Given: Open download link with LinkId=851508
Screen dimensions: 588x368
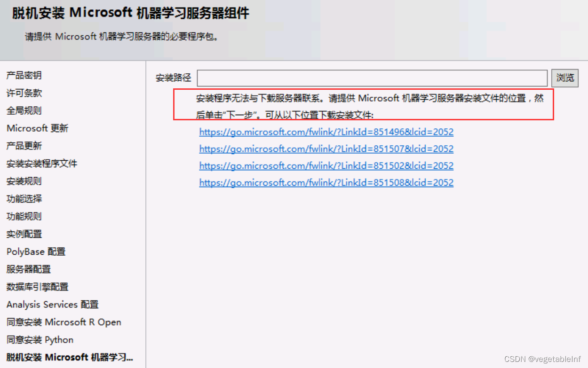Looking at the screenshot, I should (326, 183).
